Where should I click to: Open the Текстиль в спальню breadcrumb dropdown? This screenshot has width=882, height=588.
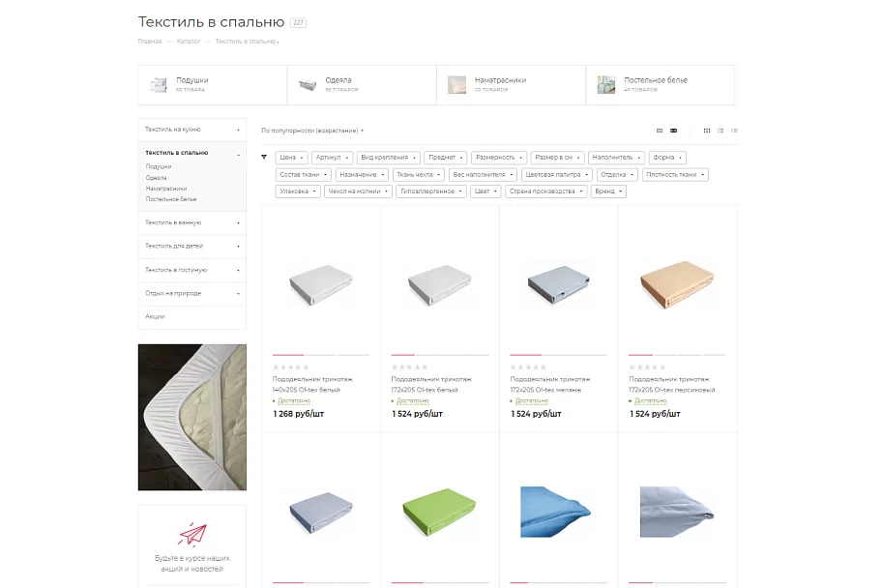(x=247, y=41)
